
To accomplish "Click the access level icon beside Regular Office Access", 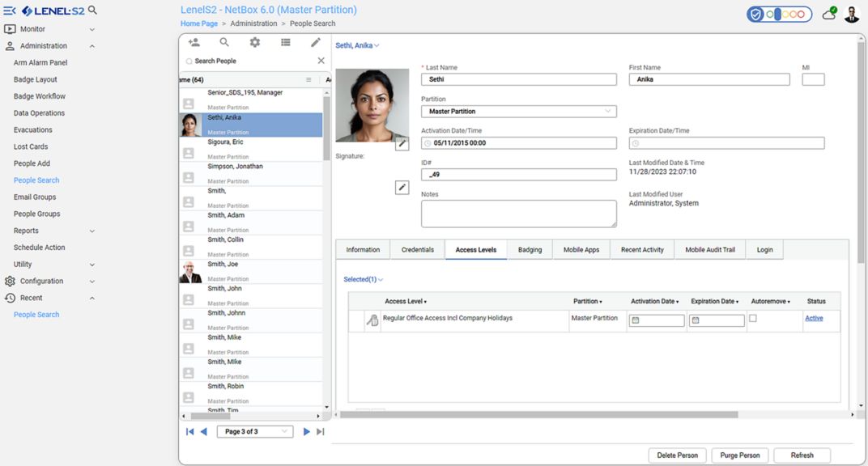I will (x=372, y=320).
